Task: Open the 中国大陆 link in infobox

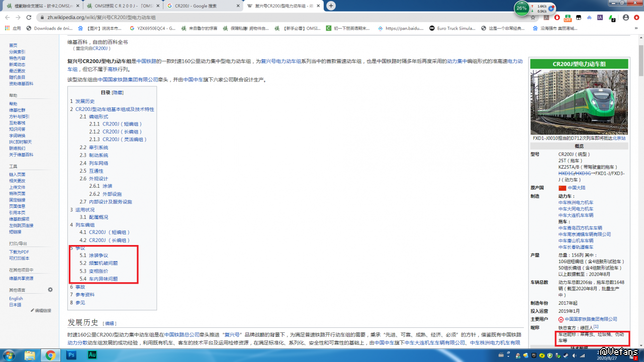Action: [577, 188]
